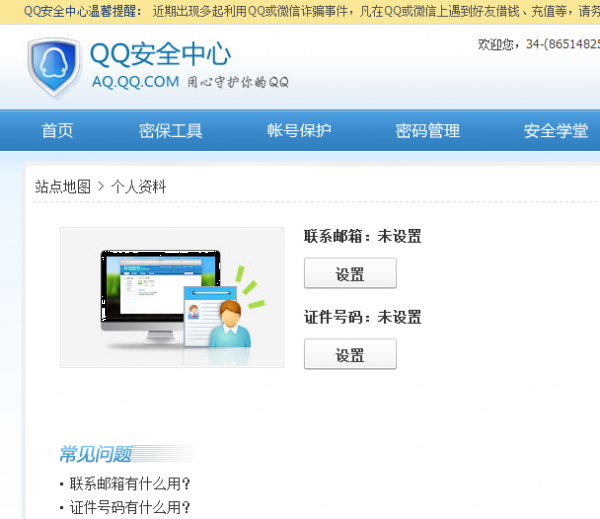This screenshot has width=600, height=519.
Task: Click the QQ penguin shield logo
Action: [54, 67]
